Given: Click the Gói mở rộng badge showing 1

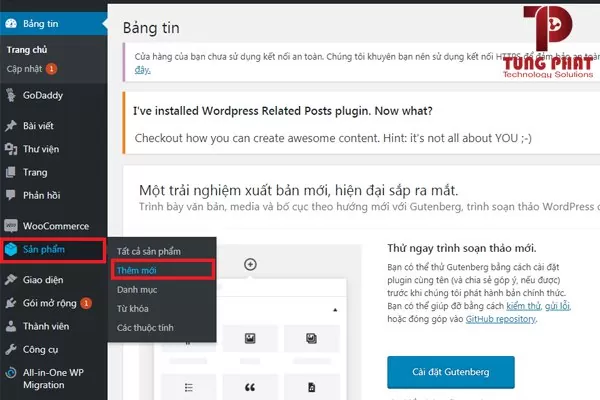Looking at the screenshot, I should pyautogui.click(x=86, y=303).
